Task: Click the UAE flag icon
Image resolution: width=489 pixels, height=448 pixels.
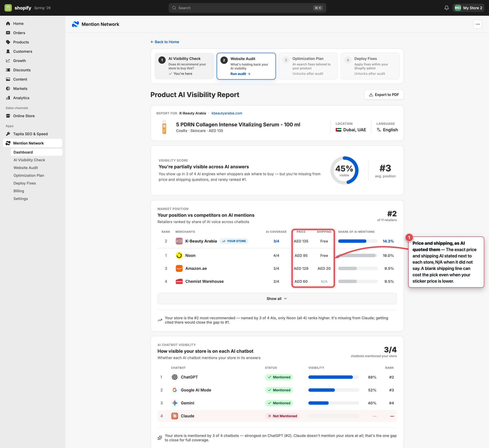Action: click(x=338, y=130)
